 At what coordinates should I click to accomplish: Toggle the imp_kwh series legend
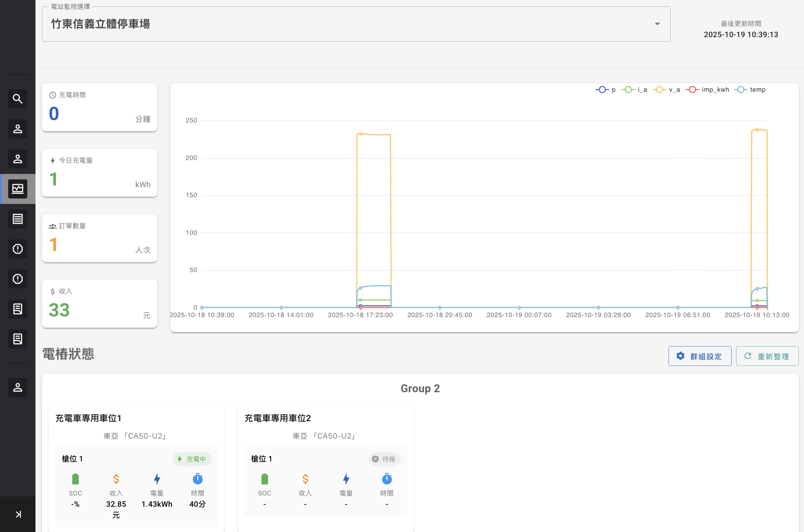point(707,90)
